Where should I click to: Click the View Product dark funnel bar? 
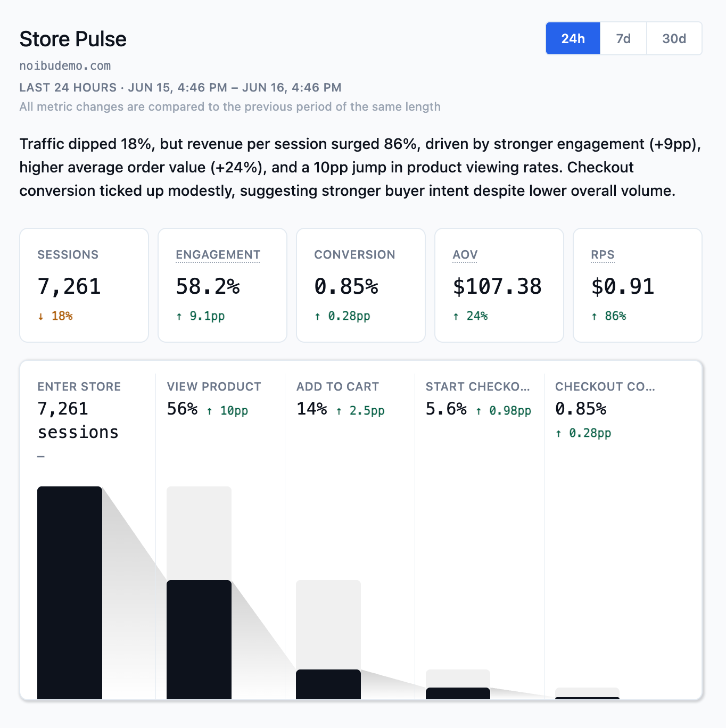(x=199, y=640)
